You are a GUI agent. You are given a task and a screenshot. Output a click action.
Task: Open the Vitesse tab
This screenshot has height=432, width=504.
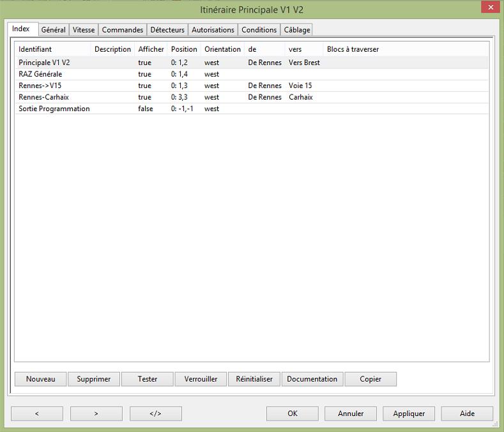pyautogui.click(x=84, y=30)
